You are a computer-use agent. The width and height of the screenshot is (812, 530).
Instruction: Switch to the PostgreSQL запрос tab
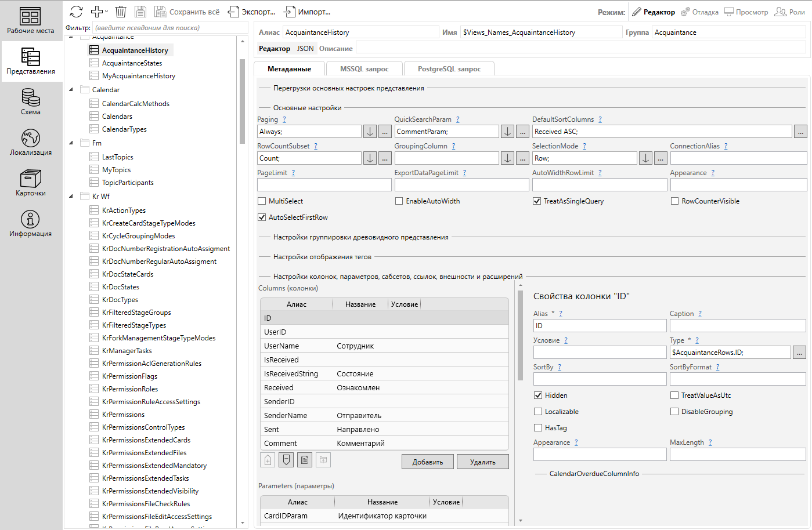coord(449,69)
